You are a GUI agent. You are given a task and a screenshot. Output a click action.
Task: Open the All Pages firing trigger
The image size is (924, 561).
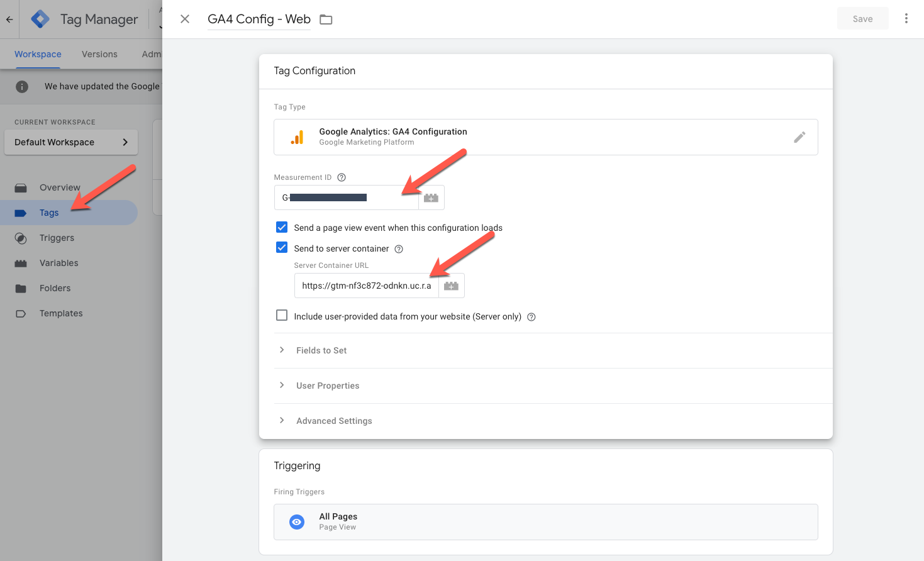tap(546, 522)
